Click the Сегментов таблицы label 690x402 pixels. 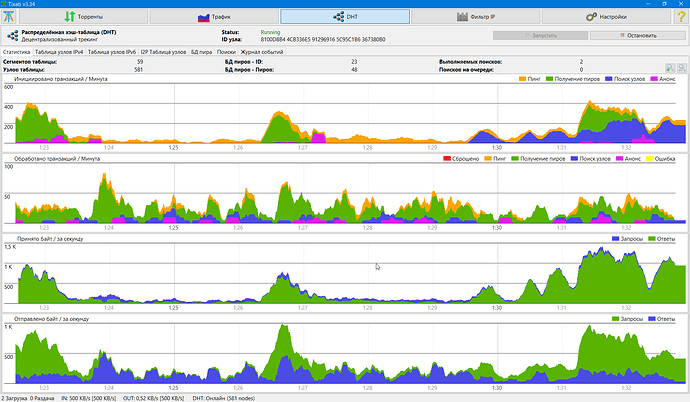click(30, 62)
